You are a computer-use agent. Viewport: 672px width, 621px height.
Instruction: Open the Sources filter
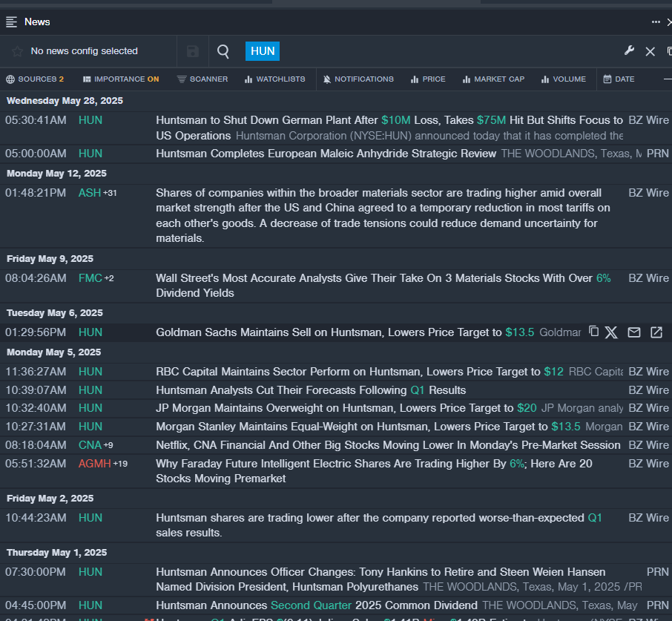click(x=35, y=79)
